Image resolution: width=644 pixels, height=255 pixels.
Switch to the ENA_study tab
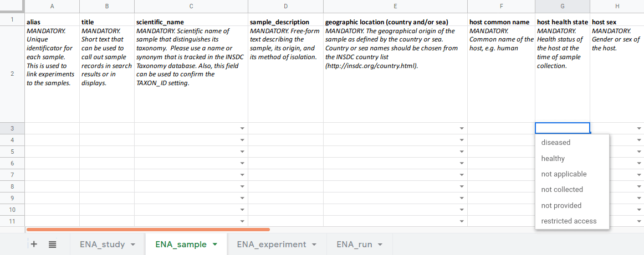102,244
